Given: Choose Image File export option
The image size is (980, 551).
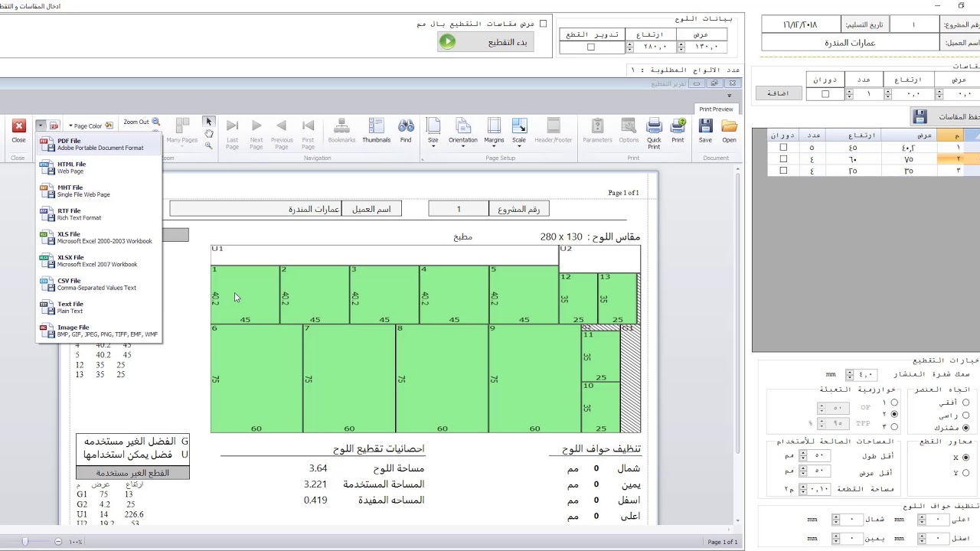Looking at the screenshot, I should (x=100, y=331).
